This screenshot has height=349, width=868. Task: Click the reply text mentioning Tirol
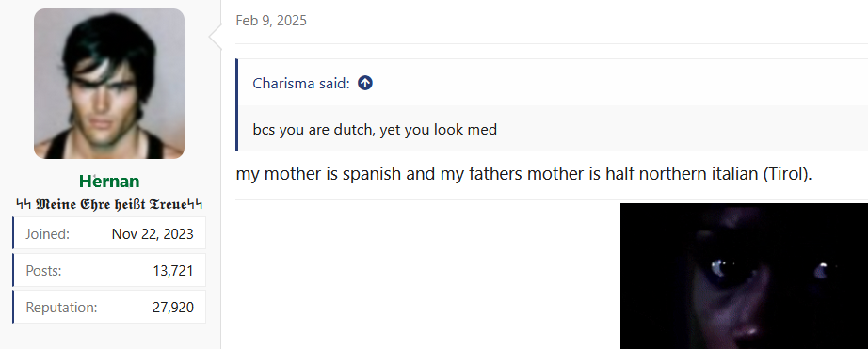coord(523,174)
